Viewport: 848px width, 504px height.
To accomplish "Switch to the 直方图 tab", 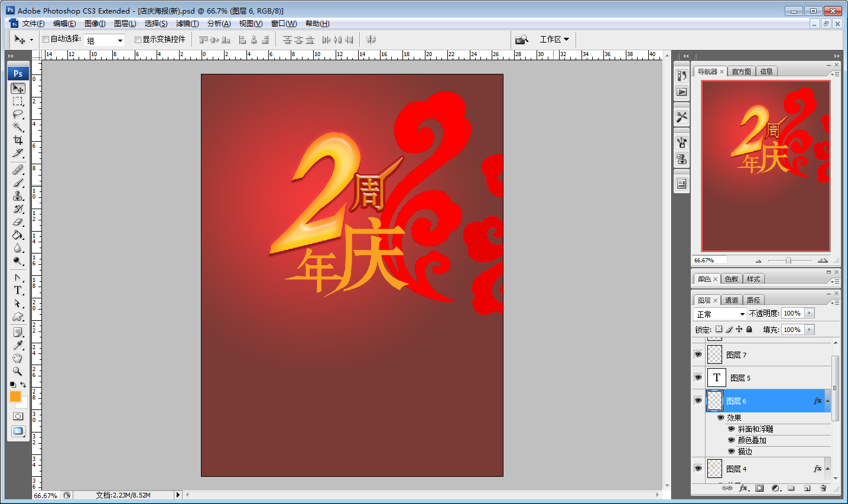I will (741, 71).
